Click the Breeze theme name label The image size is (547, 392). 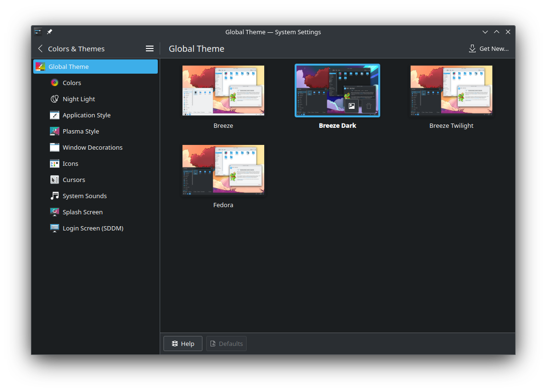click(x=223, y=125)
